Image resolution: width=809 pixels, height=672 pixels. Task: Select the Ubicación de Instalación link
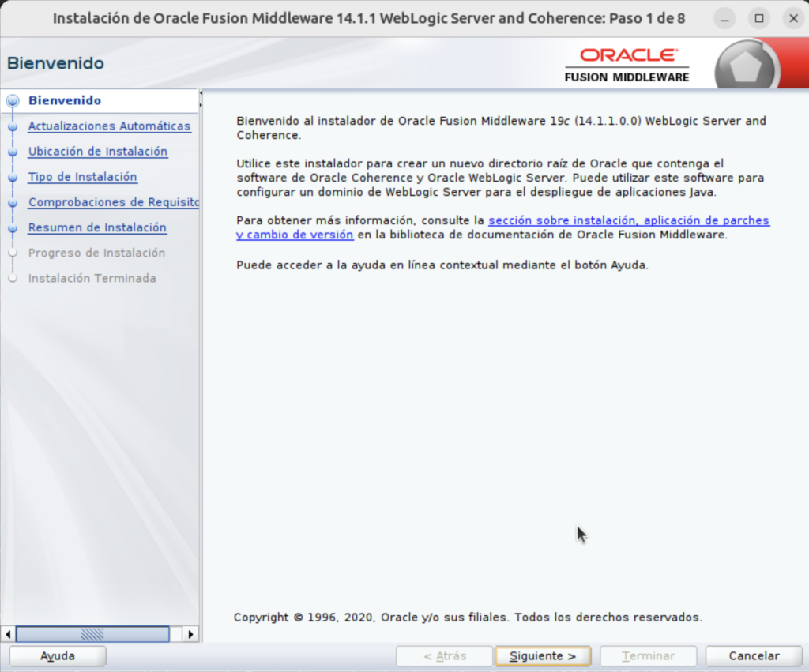coord(97,152)
